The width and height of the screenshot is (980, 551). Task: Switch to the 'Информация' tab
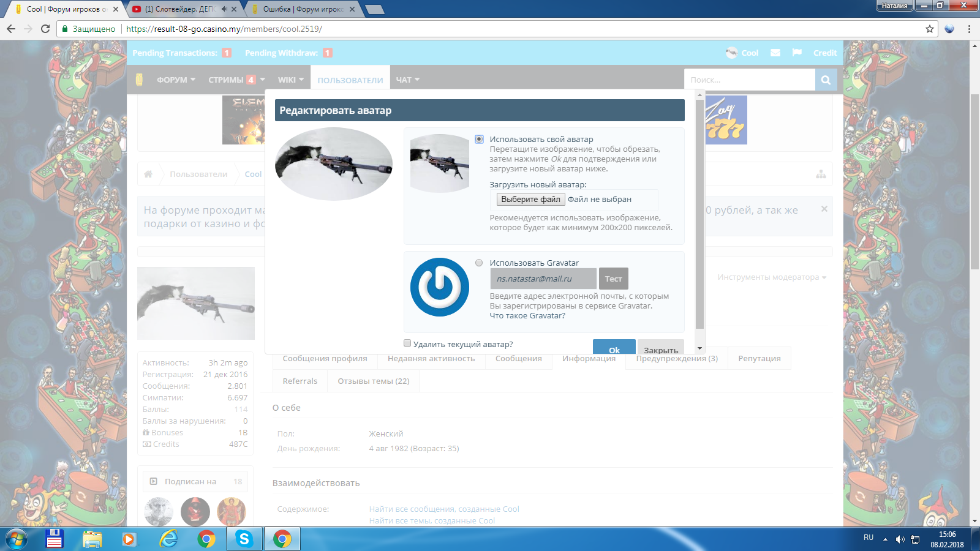(x=589, y=358)
